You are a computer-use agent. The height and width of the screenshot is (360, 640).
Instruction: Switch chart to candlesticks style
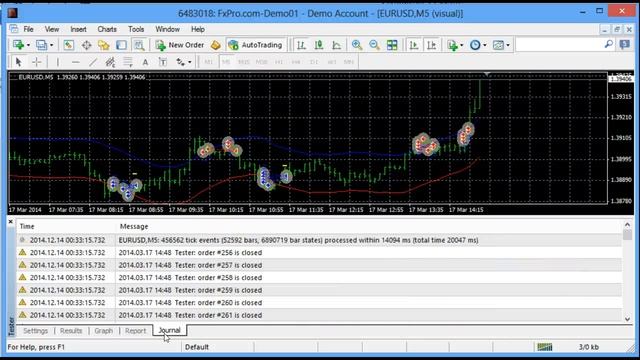[x=319, y=45]
